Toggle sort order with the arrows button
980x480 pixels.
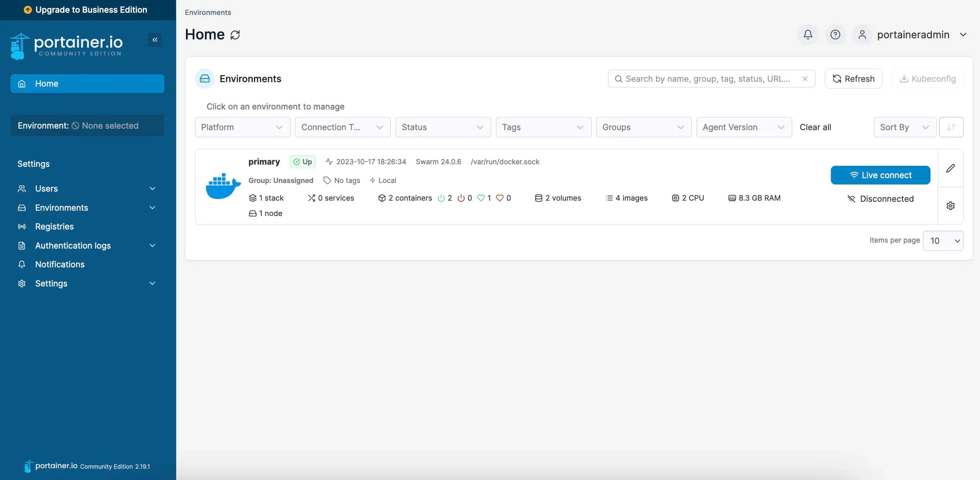tap(951, 127)
